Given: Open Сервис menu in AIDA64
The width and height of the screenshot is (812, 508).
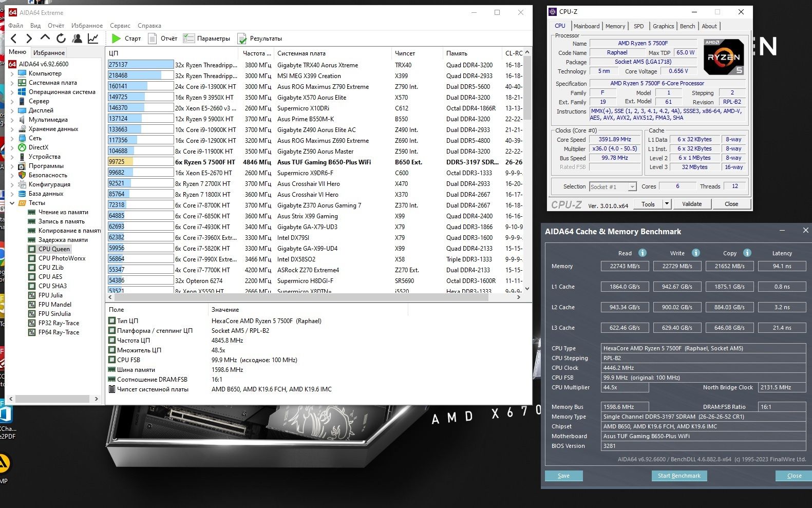Looking at the screenshot, I should coord(120,26).
